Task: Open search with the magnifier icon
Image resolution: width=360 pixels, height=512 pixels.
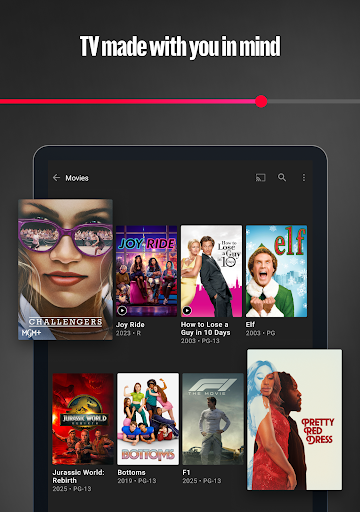Action: [x=282, y=177]
